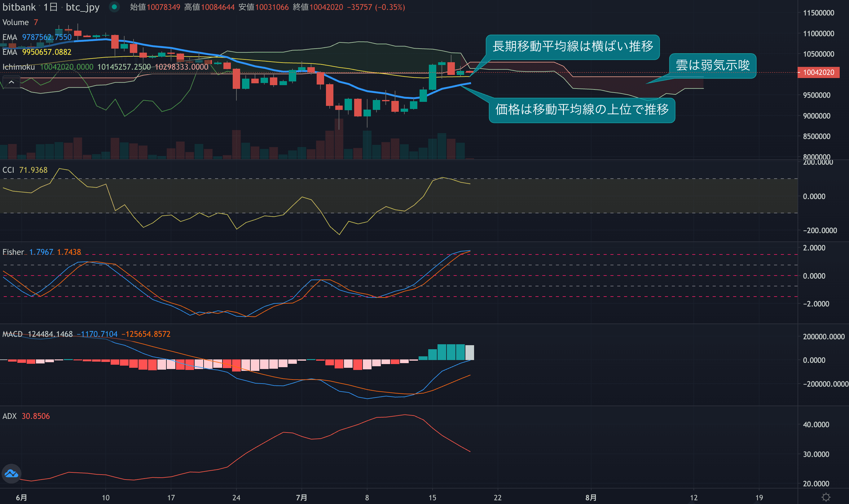849x504 pixels.
Task: Click the last grey MACD histogram bar
Action: [469, 353]
